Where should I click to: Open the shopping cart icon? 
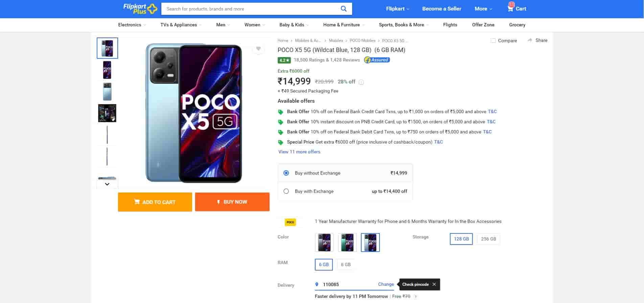coord(510,8)
